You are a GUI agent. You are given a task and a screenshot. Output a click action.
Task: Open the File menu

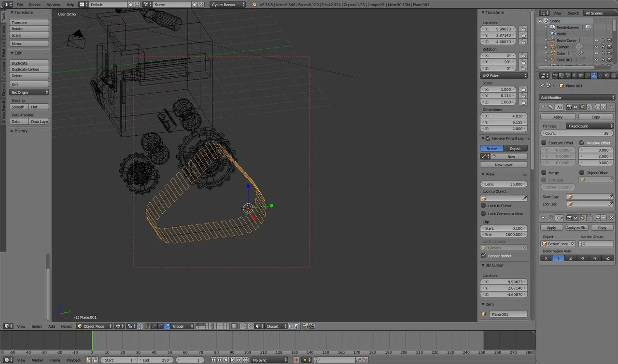20,4
